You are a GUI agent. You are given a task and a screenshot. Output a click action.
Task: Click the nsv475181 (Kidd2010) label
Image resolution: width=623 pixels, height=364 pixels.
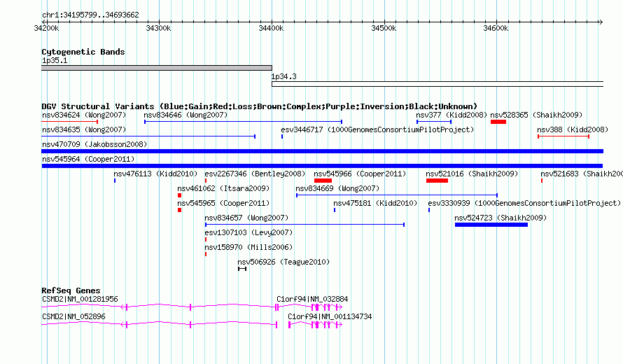(375, 203)
